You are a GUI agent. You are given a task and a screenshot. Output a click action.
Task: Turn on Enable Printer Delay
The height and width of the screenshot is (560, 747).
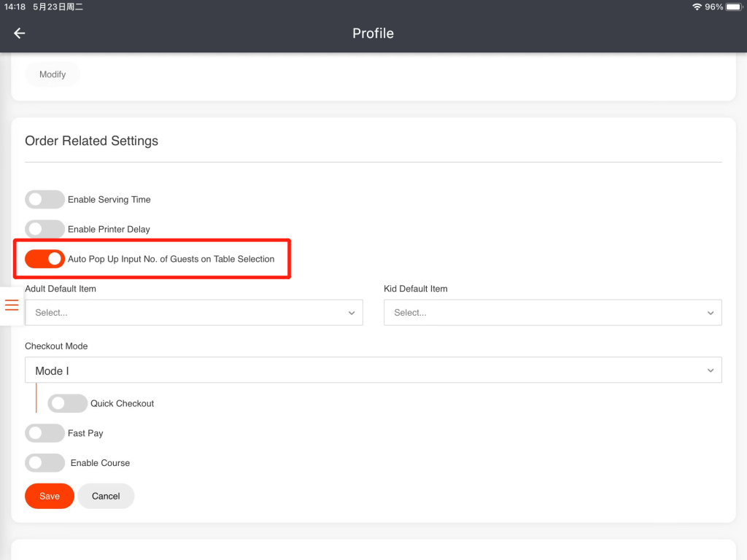[x=44, y=229]
